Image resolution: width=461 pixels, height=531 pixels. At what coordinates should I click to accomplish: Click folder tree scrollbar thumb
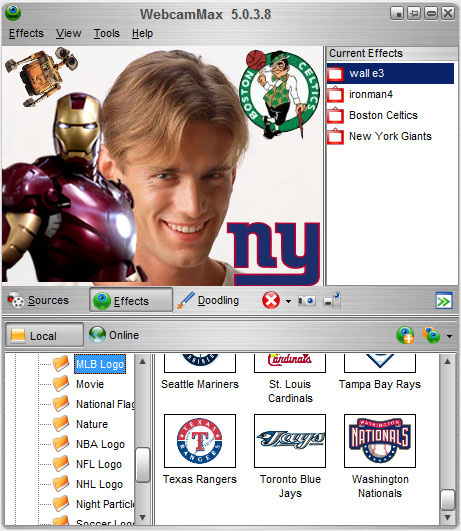coord(143,465)
